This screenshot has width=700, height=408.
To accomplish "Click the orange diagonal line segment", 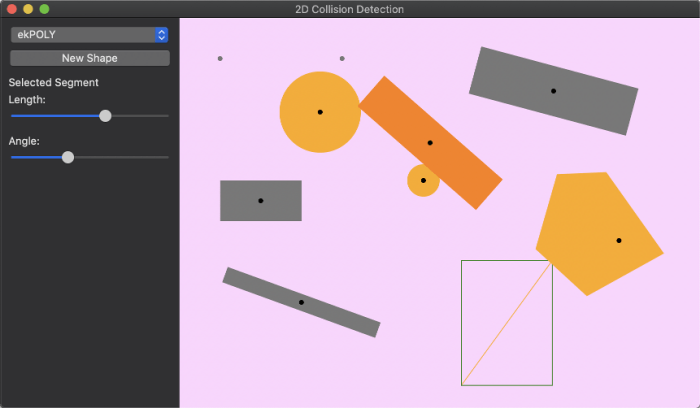I will tap(507, 323).
